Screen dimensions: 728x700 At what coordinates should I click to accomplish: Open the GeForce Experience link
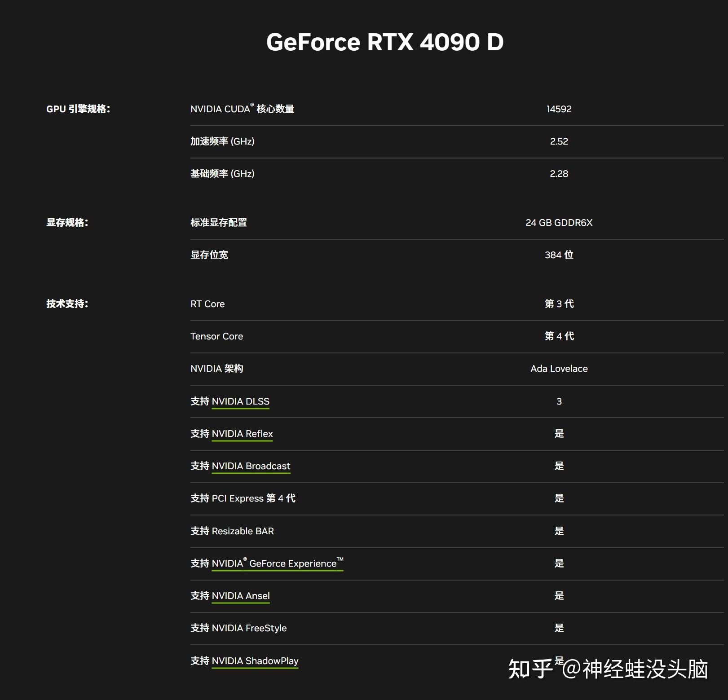[x=276, y=563]
